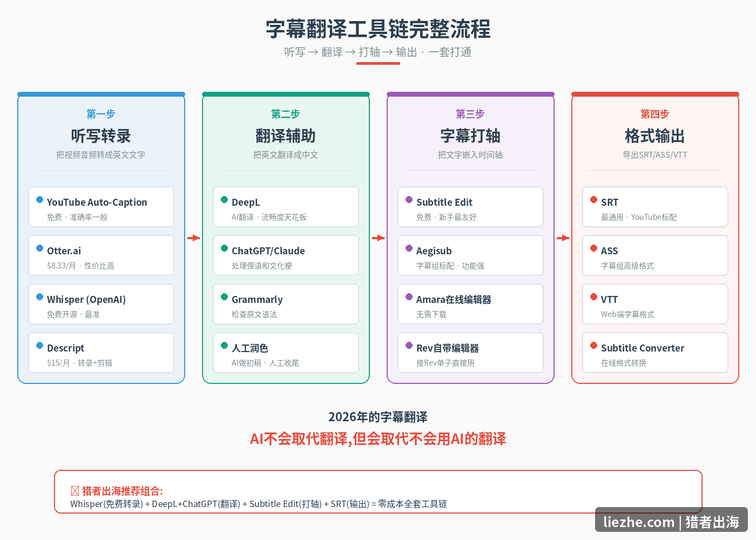Click the text AI翻译 · 流畅度天花板
This screenshot has height=540, width=756.
tap(269, 217)
